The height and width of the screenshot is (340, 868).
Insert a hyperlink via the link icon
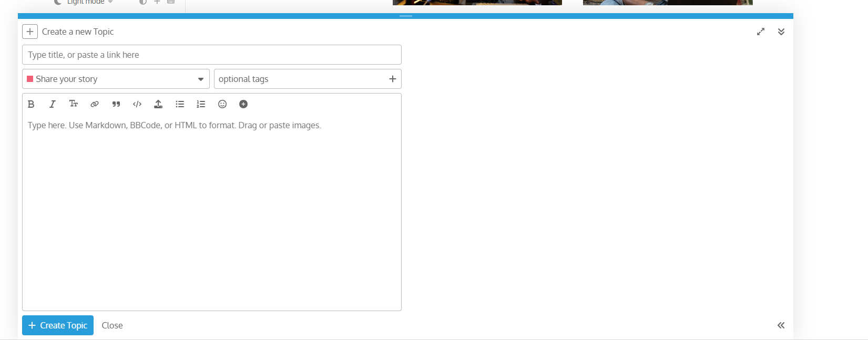(95, 104)
